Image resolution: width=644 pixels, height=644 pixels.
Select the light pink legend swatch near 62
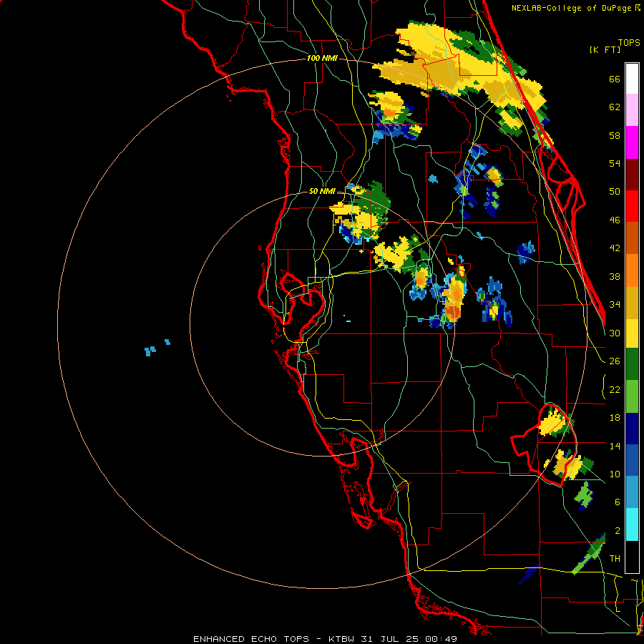pos(632,110)
